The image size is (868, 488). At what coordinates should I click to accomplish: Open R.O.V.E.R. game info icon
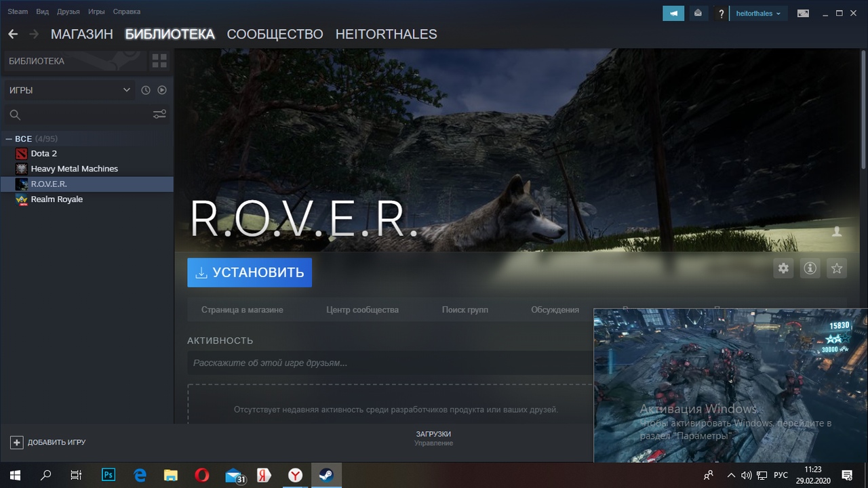point(810,268)
